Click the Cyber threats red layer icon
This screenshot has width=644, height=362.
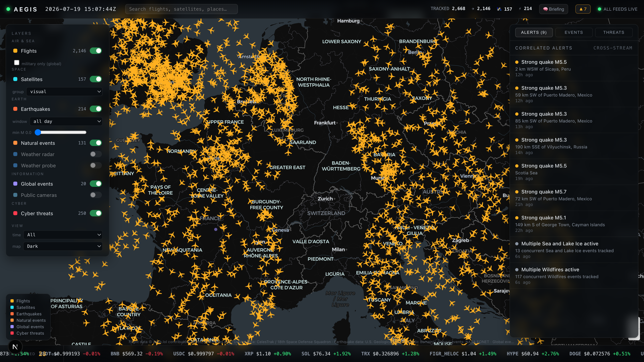click(15, 213)
